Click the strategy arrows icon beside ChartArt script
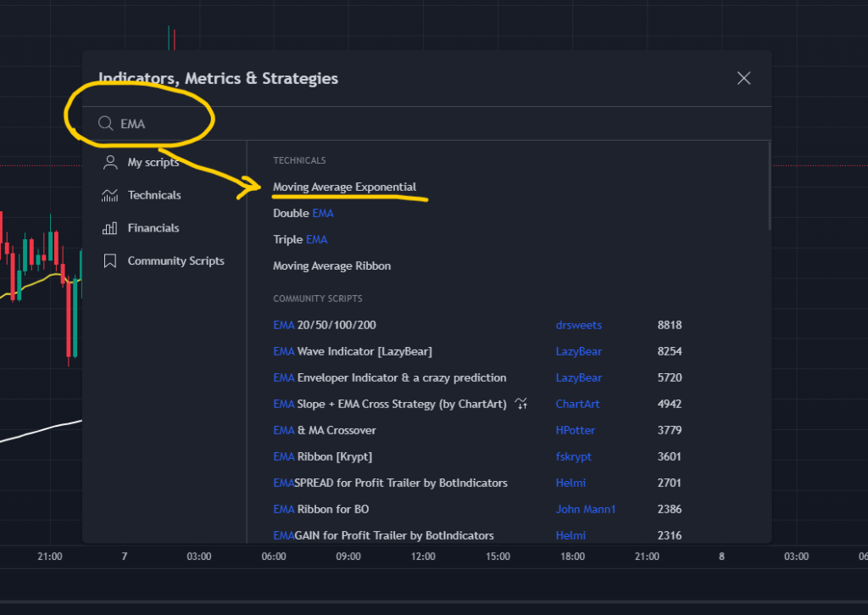Image resolution: width=868 pixels, height=615 pixels. coord(521,404)
